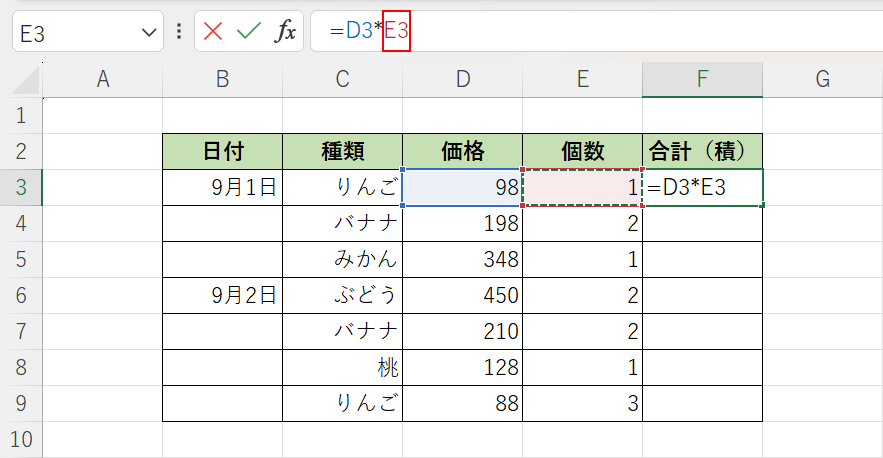Click cell C6 containing ぶどう
Viewport: 883px width, 458px height.
coord(342,295)
